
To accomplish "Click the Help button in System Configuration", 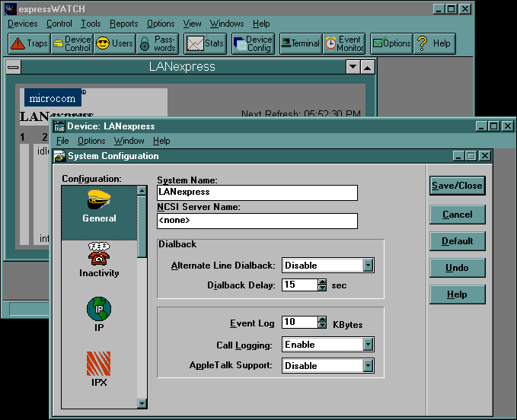I will pos(458,294).
